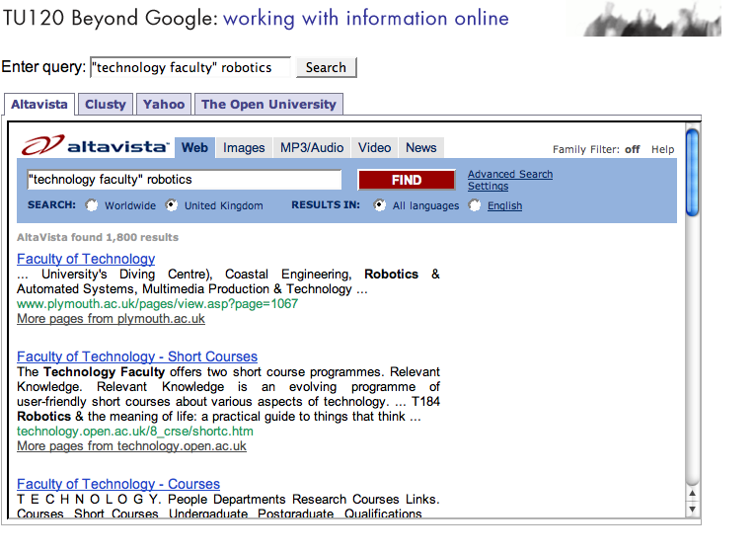The height and width of the screenshot is (553, 756).
Task: Click the red FIND button
Action: coord(407,180)
